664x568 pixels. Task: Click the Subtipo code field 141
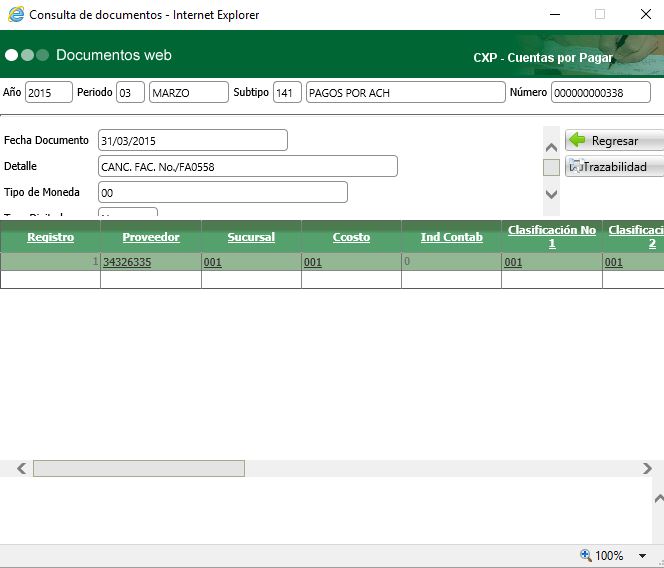(287, 92)
